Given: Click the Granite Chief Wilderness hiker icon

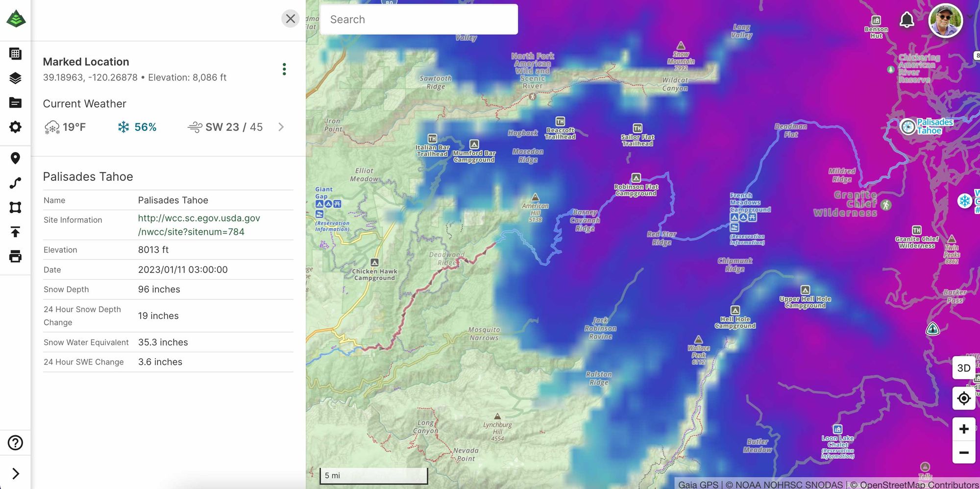Looking at the screenshot, I should pyautogui.click(x=885, y=205).
